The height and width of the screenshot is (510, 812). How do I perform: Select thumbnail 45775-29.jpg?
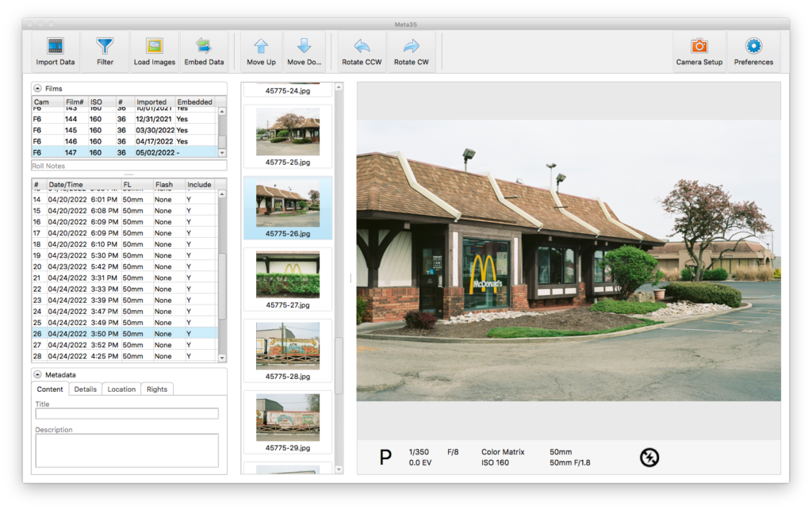[288, 423]
